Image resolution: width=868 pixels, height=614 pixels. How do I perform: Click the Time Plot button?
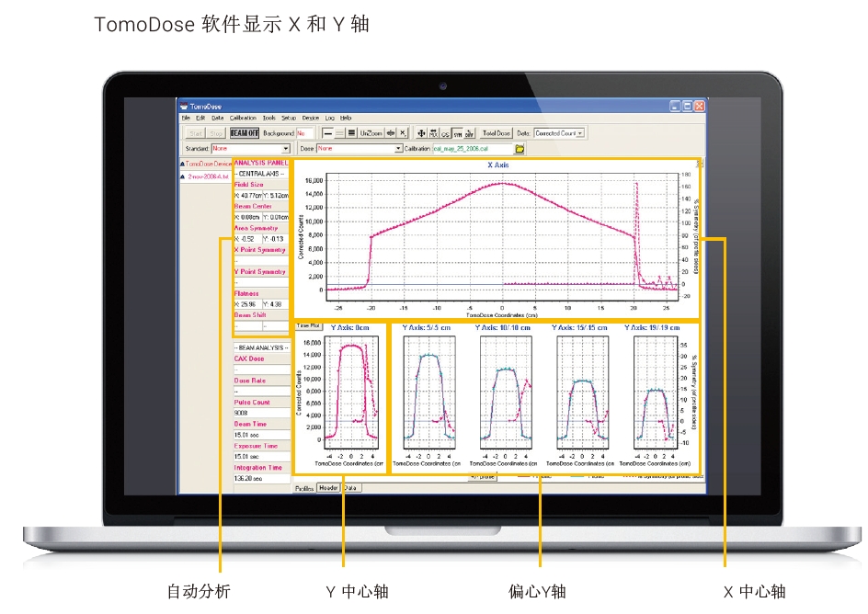tap(308, 326)
